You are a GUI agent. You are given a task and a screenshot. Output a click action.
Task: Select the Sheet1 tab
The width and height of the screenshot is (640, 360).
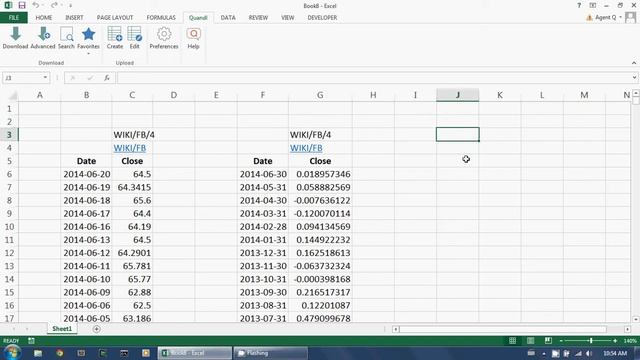point(62,329)
